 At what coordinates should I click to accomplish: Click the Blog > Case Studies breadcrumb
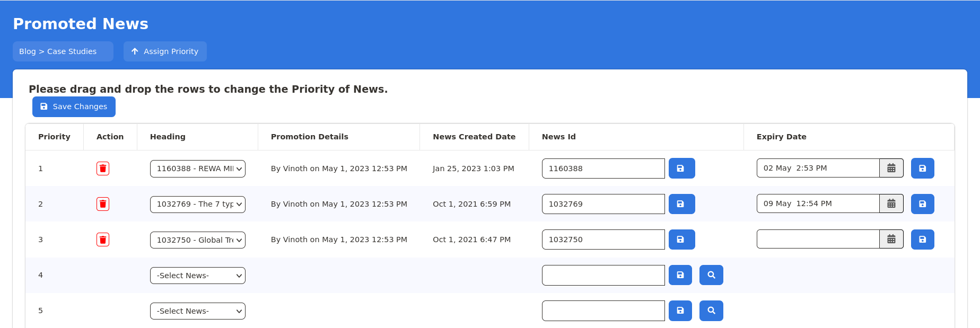tap(63, 51)
